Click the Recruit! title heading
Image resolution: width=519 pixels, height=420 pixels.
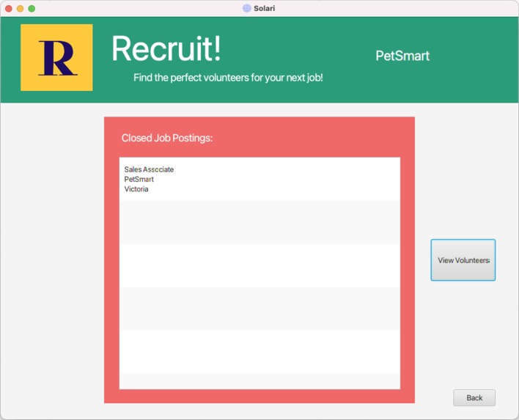(x=166, y=48)
